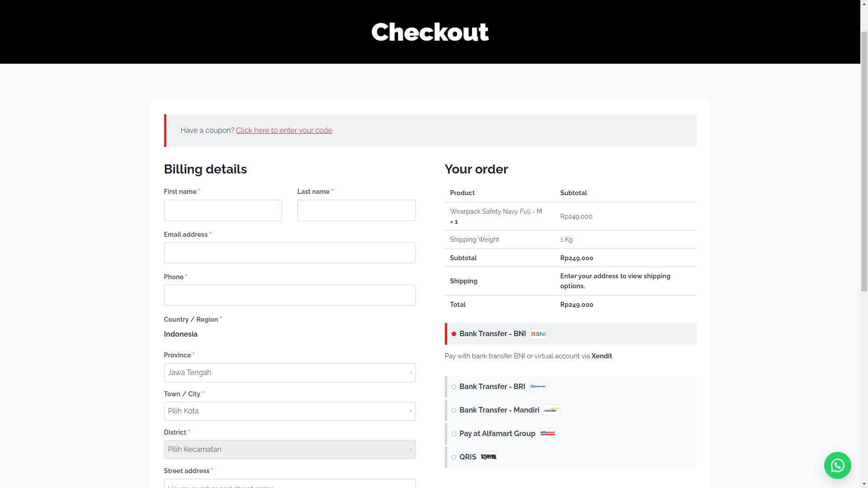Click the QRIS logo icon
Screen dimensions: 868x488
click(488, 457)
